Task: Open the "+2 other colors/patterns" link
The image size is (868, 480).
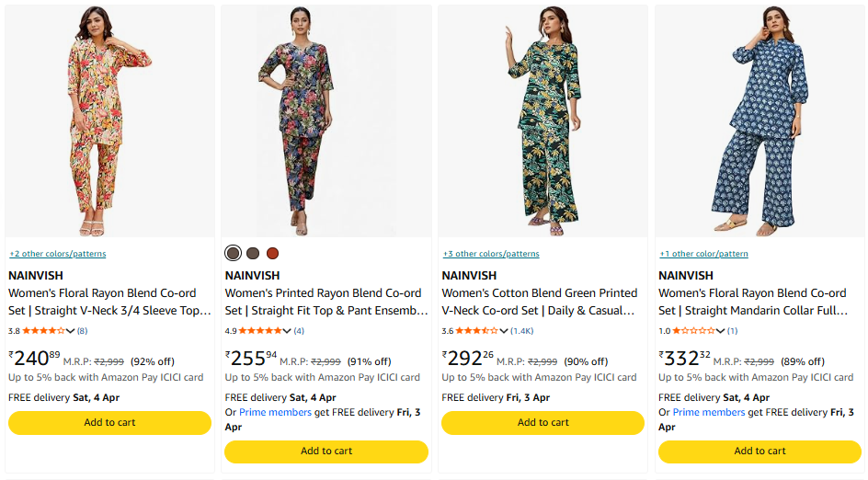Action: [x=58, y=254]
